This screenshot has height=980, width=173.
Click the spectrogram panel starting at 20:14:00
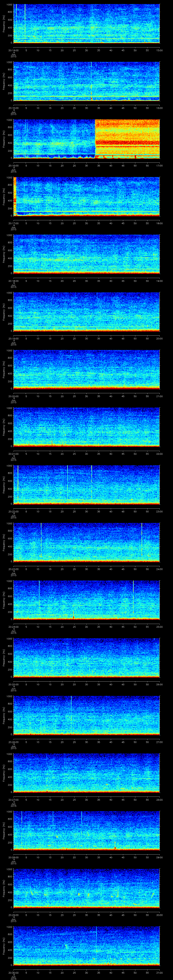[x=87, y=24]
